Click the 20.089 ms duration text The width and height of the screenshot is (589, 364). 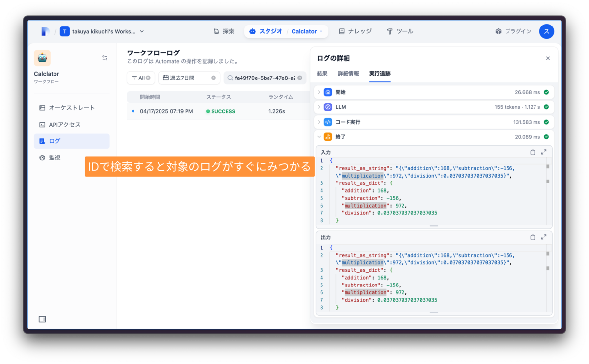pyautogui.click(x=528, y=137)
